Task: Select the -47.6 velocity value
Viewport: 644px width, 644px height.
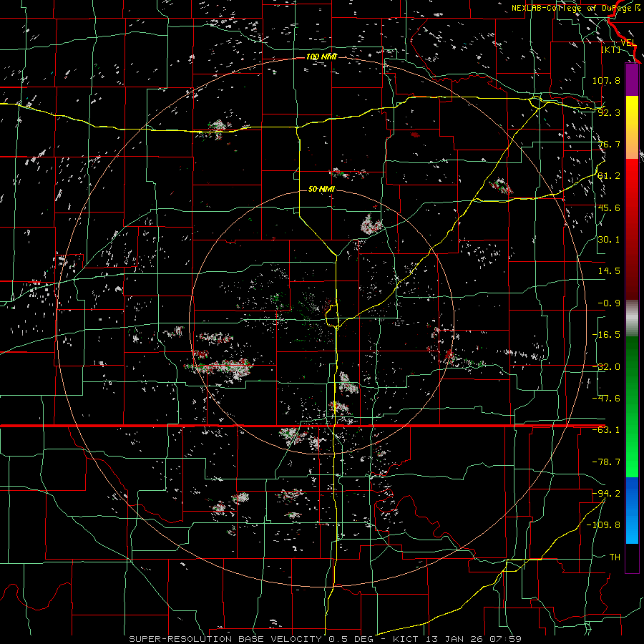Action: (606, 399)
